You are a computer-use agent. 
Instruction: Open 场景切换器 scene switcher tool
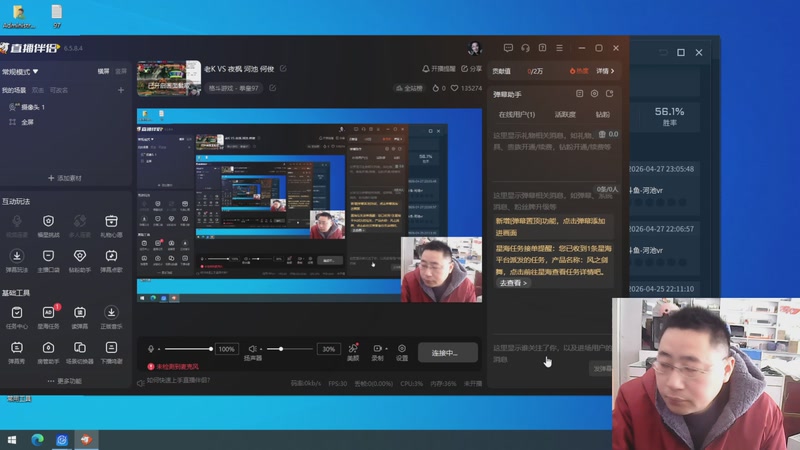pyautogui.click(x=80, y=352)
